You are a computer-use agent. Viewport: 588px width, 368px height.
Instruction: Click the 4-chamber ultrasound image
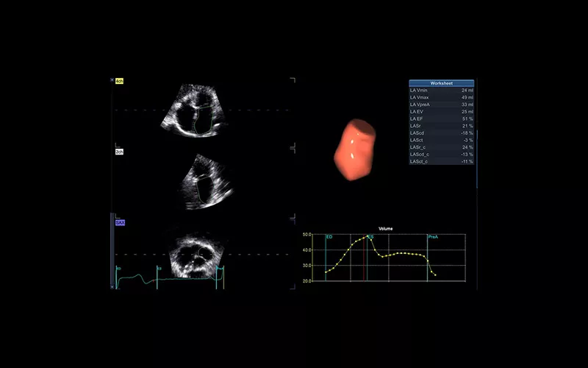pyautogui.click(x=194, y=110)
